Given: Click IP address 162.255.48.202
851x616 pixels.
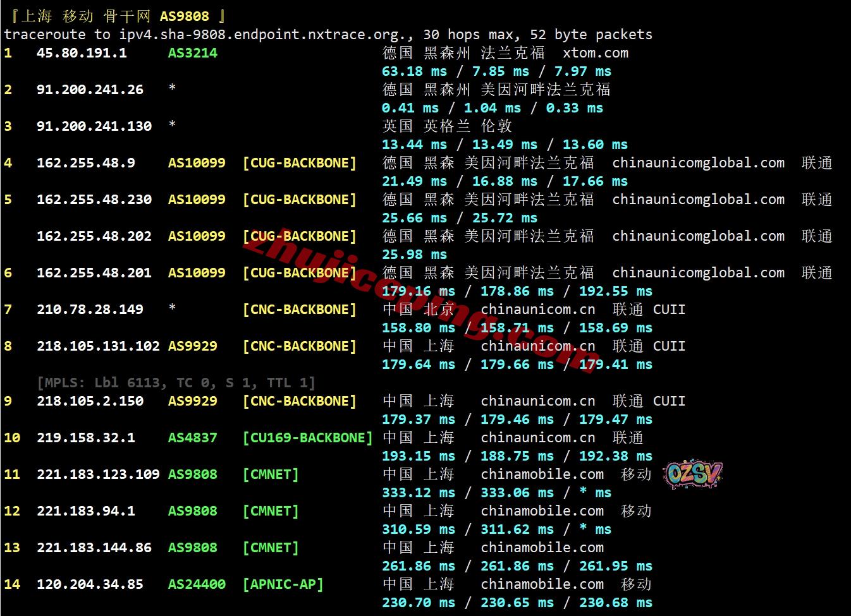Looking at the screenshot, I should (94, 236).
